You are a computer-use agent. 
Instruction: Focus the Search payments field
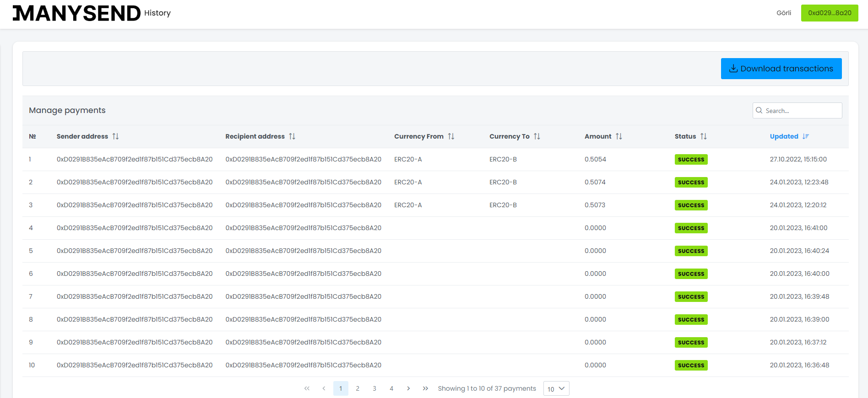[797, 111]
